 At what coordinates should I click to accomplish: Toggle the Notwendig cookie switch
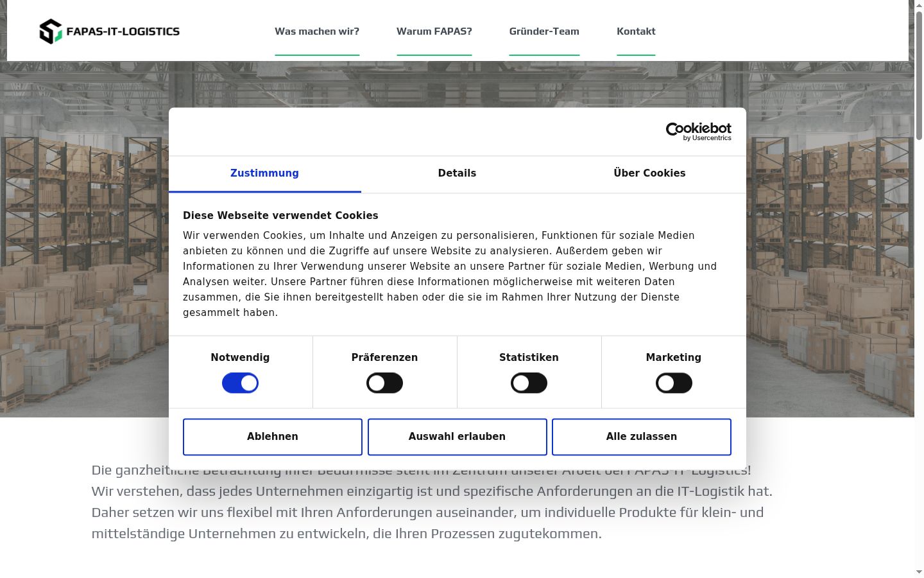pyautogui.click(x=240, y=383)
